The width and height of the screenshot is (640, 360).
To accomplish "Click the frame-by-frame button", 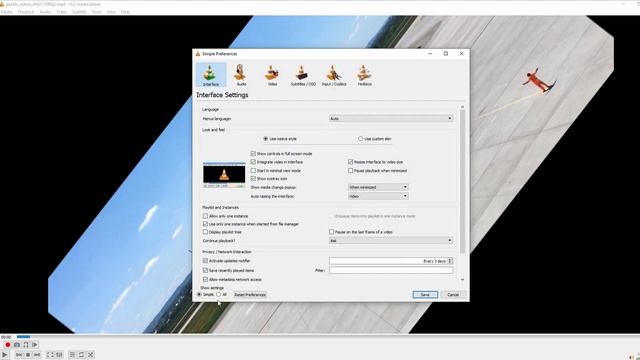I will click(x=35, y=345).
